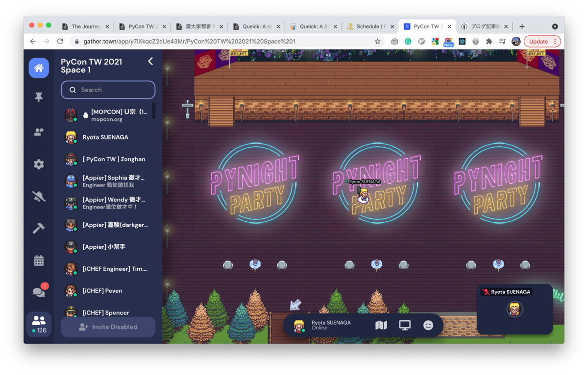This screenshot has height=375, width=588.
Task: Click the React DevTools extension icon
Action: click(462, 42)
